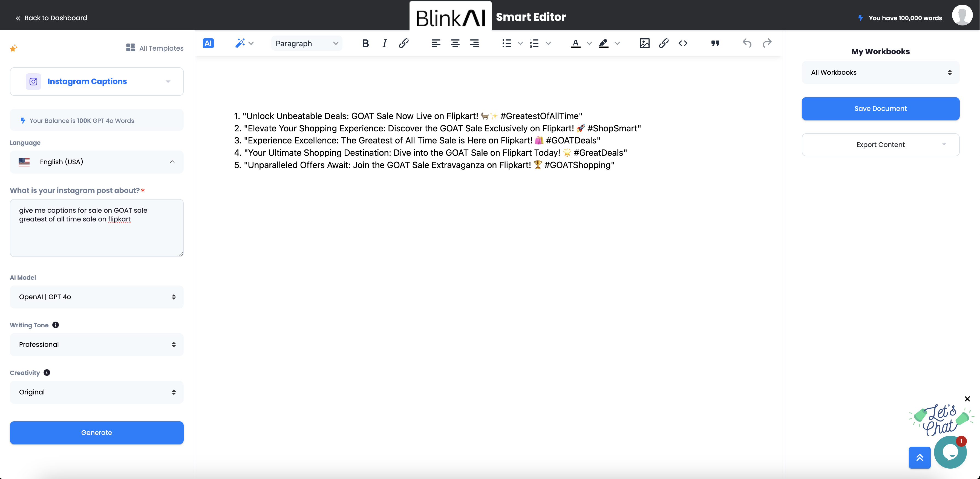Screen dimensions: 980x479
Task: Open the Paragraph style dropdown
Action: pos(306,43)
